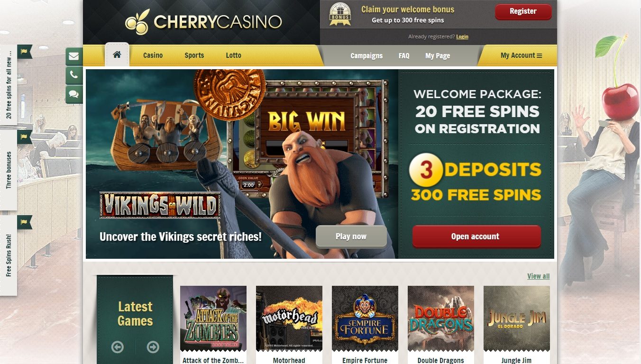
Task: Click the Cherry Casino logo
Action: click(x=203, y=22)
